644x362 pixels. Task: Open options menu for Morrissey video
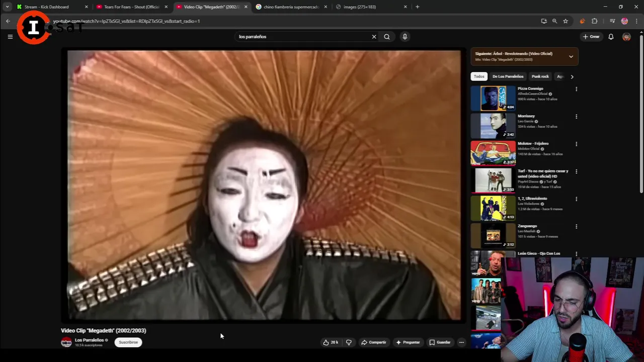[x=576, y=117]
